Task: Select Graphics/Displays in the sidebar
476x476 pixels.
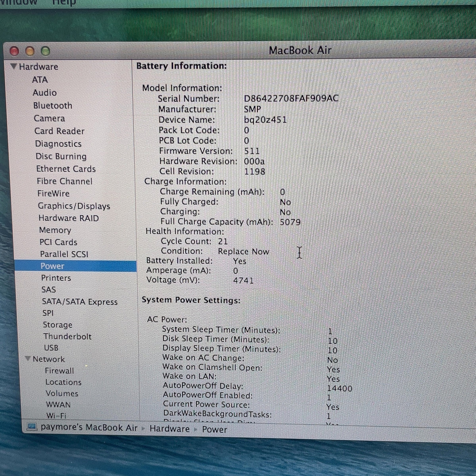Action: (74, 206)
